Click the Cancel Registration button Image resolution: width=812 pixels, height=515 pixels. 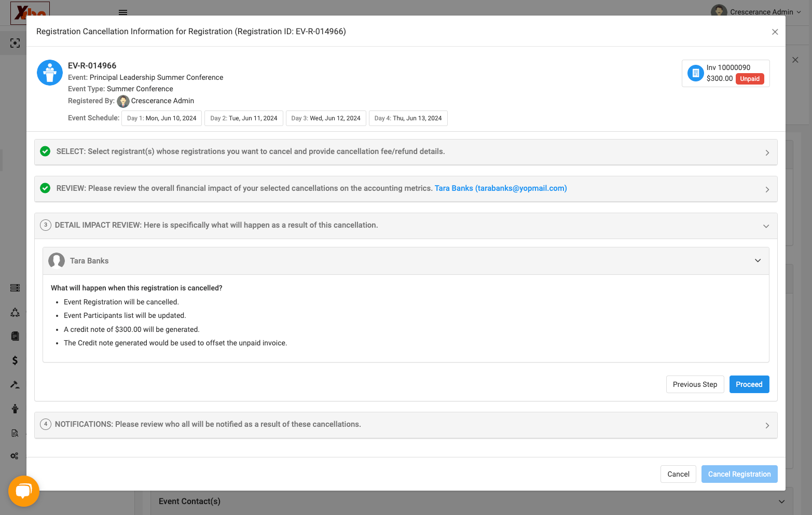[739, 474]
